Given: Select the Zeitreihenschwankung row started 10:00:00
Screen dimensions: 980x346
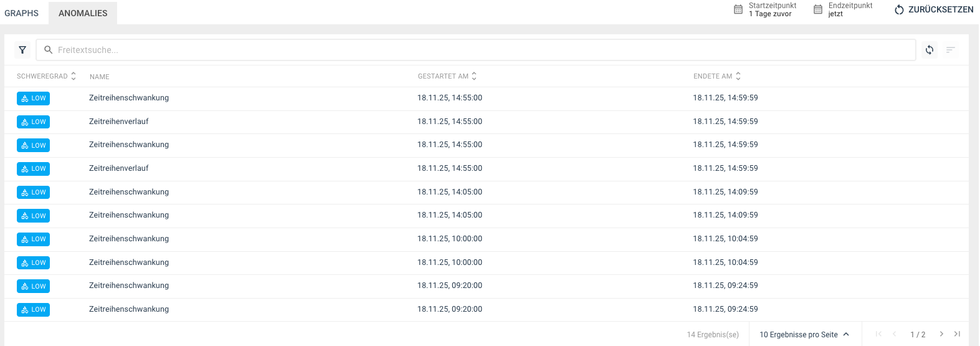Looking at the screenshot, I should (129, 239).
